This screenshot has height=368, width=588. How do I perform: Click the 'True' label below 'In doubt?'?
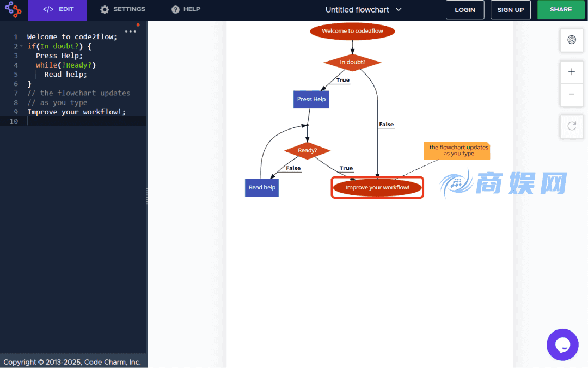[x=343, y=80]
